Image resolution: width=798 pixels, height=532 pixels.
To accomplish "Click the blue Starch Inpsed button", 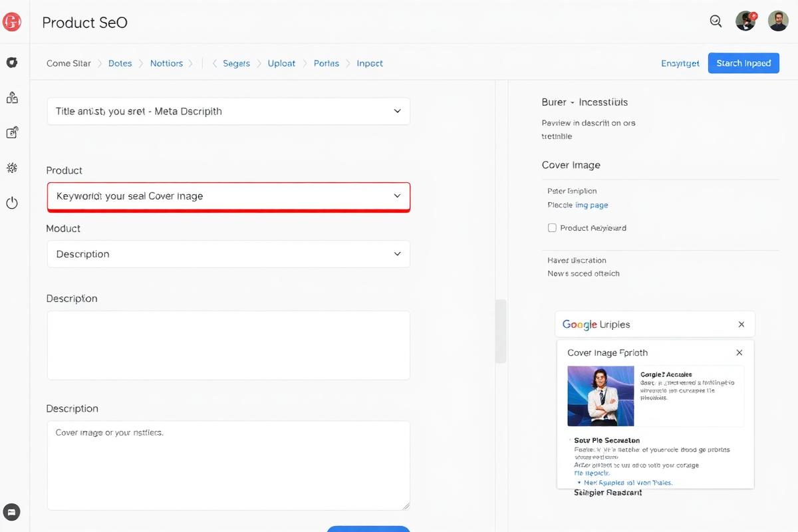I will coord(743,63).
